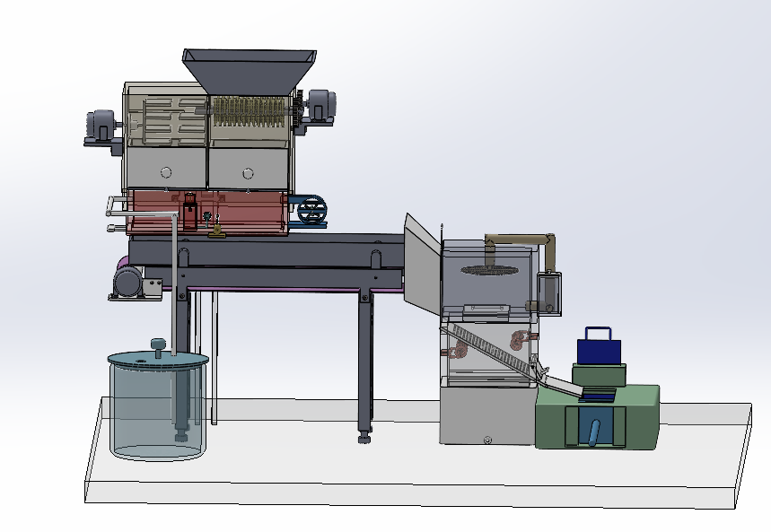Select the adjustable foot of conveyor leg

click(364, 437)
